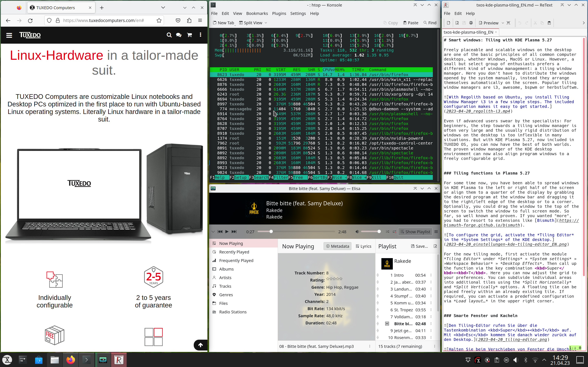Switch to the Lyrics tab
The height and width of the screenshot is (367, 588).
tap(363, 246)
